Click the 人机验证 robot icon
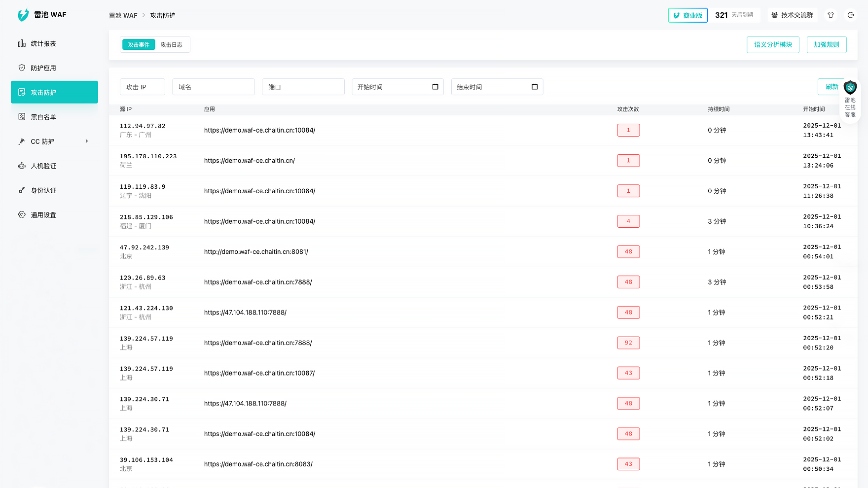This screenshot has height=488, width=868. (22, 166)
